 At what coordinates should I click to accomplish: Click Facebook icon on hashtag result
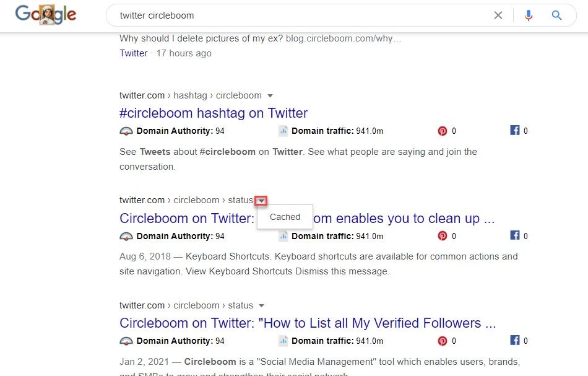[x=514, y=131]
